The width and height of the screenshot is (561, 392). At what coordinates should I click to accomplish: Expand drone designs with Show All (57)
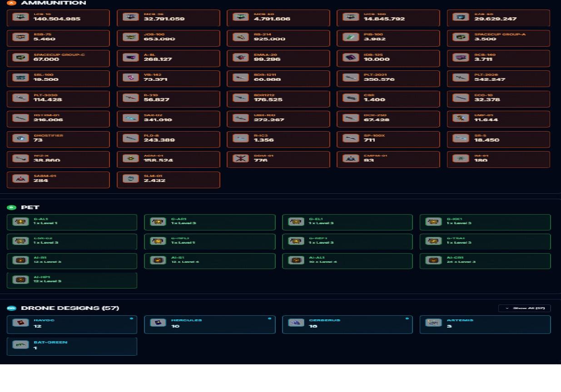point(524,308)
